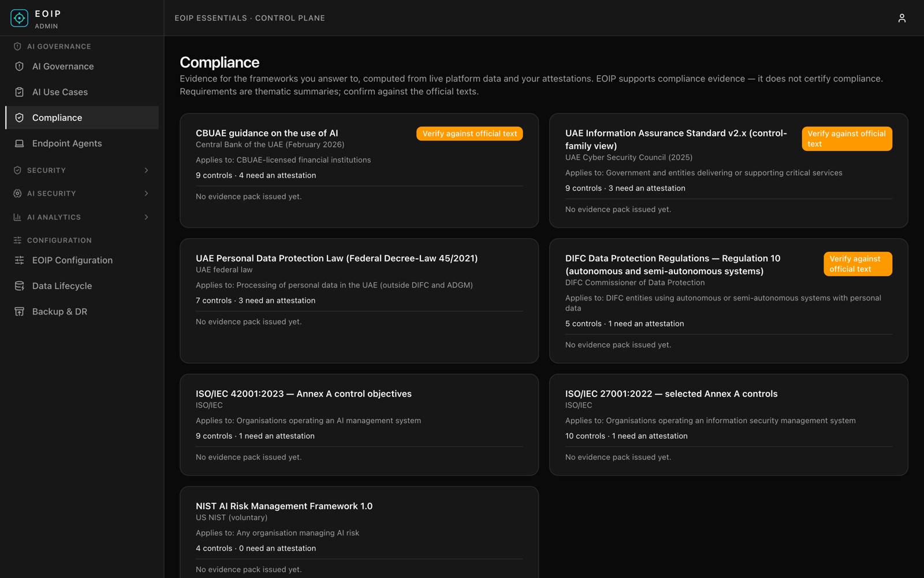Click the Endpoint Agents laptop icon

pyautogui.click(x=19, y=143)
